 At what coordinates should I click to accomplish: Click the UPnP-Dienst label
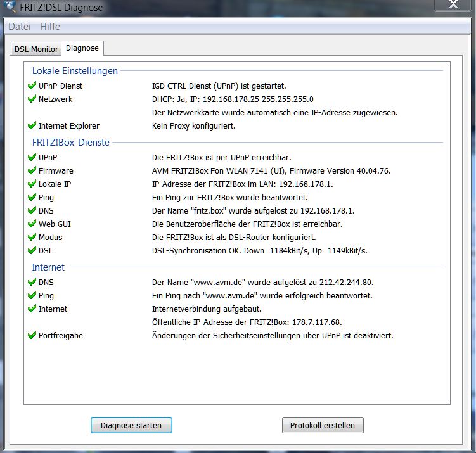[60, 86]
